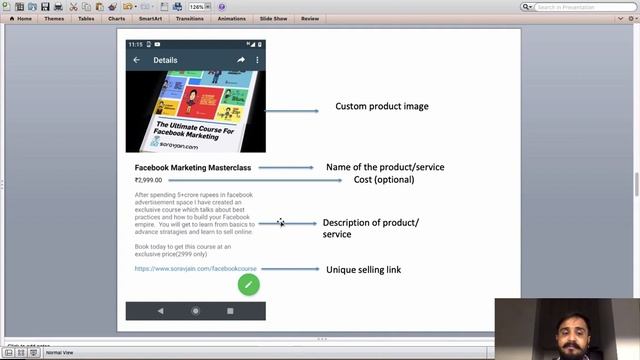Click the 'Custom product image' label
This screenshot has width=640, height=360.
pyautogui.click(x=382, y=106)
